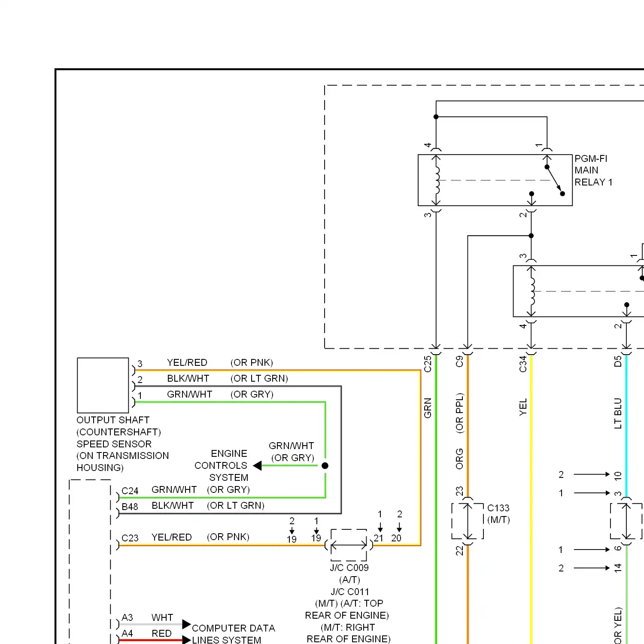Click the OUTPUT SHAFT sensor box
This screenshot has width=644, height=644.
coord(103,385)
